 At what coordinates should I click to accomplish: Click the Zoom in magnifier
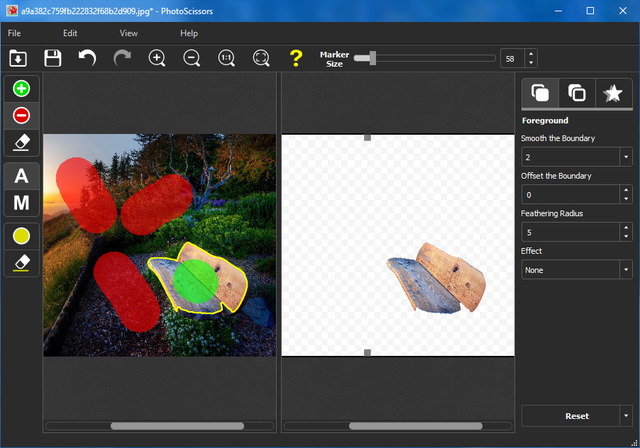point(157,59)
